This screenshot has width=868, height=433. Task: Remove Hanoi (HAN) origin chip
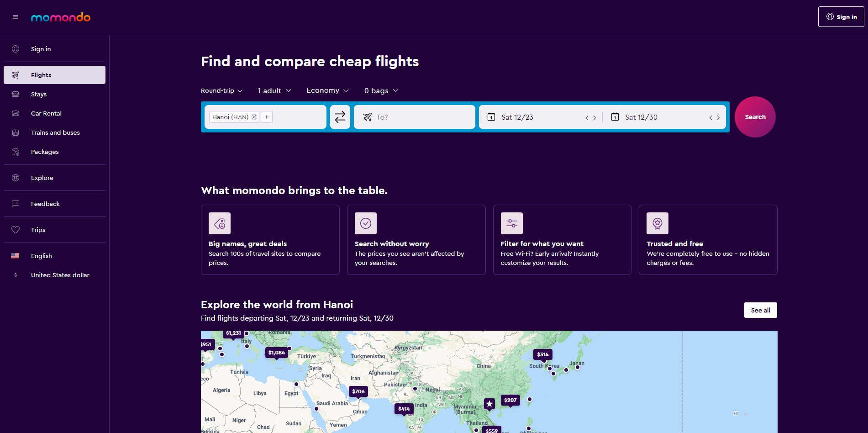(x=254, y=117)
